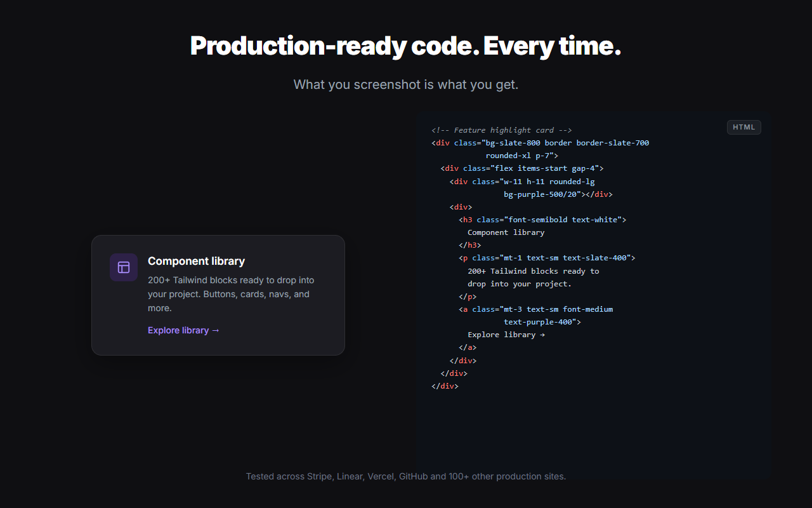Click the closing p tag in code

point(468,297)
